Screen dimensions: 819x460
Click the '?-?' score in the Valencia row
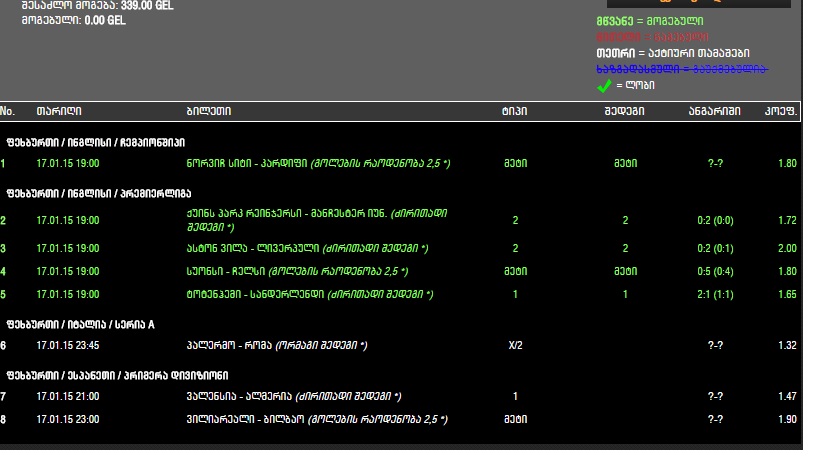click(x=715, y=397)
